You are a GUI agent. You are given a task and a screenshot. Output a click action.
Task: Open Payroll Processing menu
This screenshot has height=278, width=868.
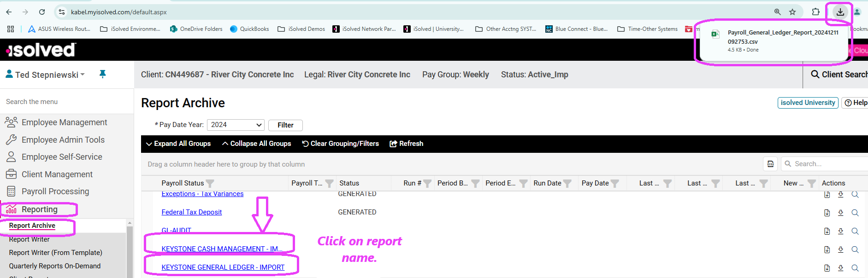pos(55,191)
